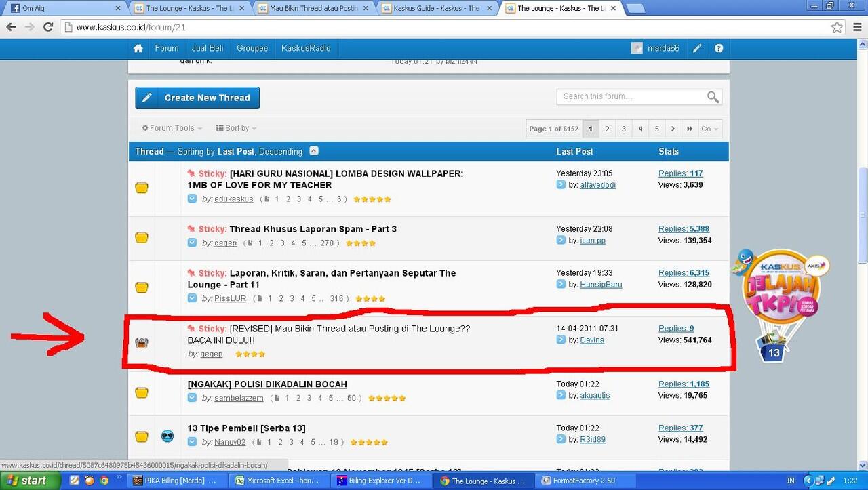
Task: Switch to Billing-Explorer in taskbar
Action: coord(382,481)
